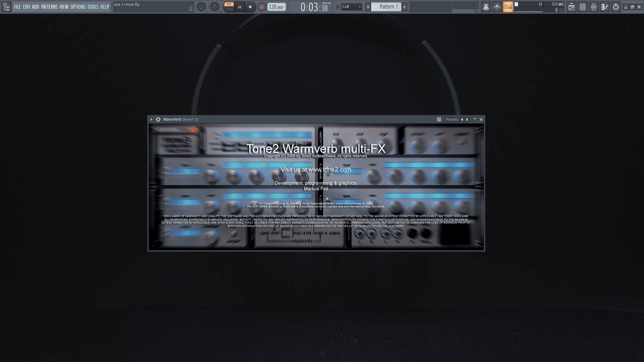Screen dimensions: 644x362
Task: Click the hint bar showing ana 2+tone.flp
Action: pyautogui.click(x=153, y=7)
